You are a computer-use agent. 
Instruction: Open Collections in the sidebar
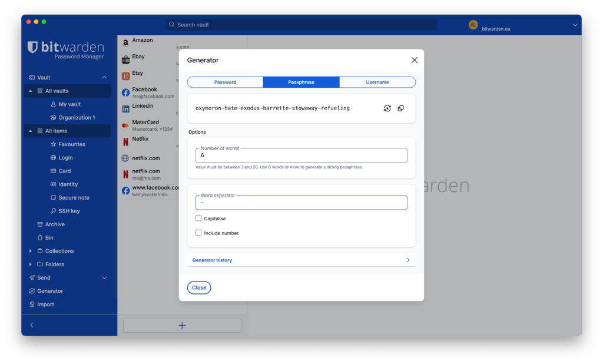coord(59,251)
